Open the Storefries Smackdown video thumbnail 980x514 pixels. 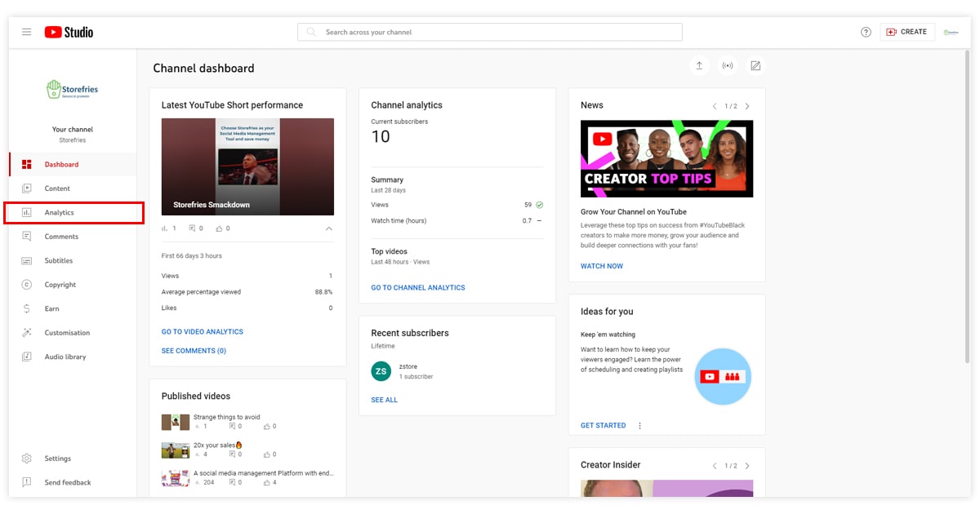click(247, 166)
